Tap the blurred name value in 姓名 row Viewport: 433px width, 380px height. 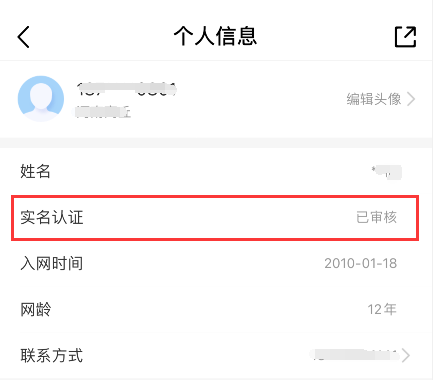coord(387,172)
